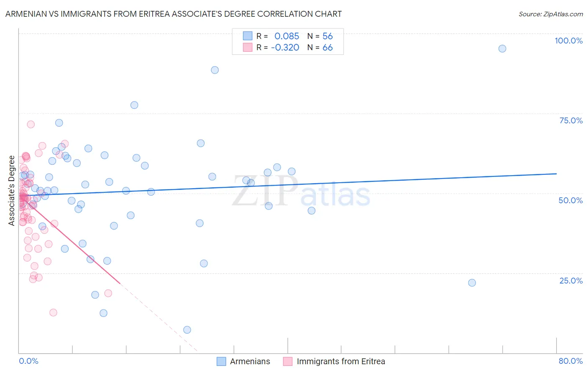Click the Associate's Degree y-axis title

pos(12,191)
